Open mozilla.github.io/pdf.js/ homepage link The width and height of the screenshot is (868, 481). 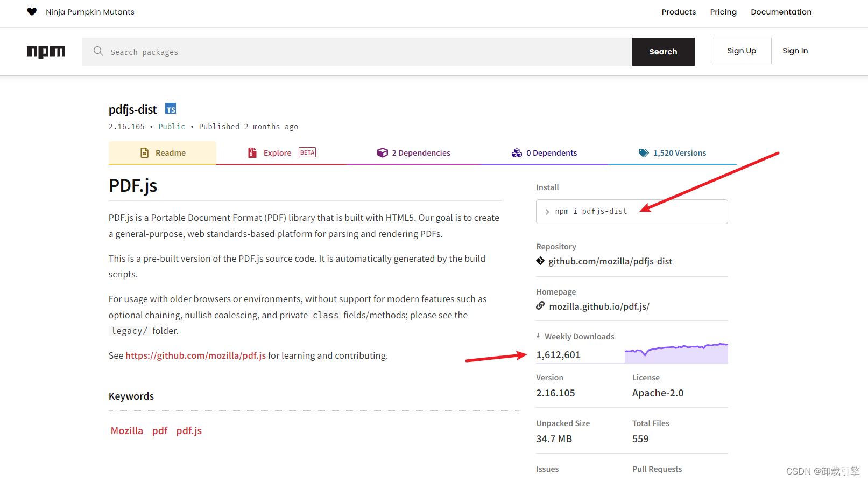[x=599, y=306]
